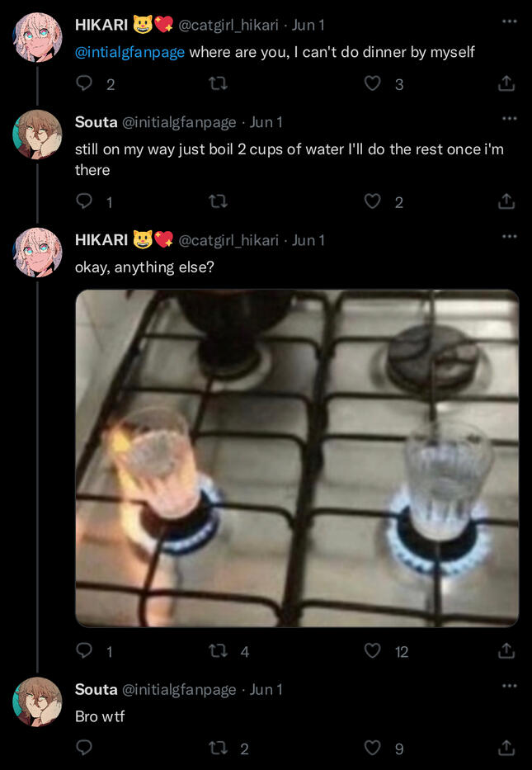Image resolution: width=532 pixels, height=770 pixels.
Task: Open Souta's profile from "Bro wtf" avatar
Action: (x=38, y=702)
